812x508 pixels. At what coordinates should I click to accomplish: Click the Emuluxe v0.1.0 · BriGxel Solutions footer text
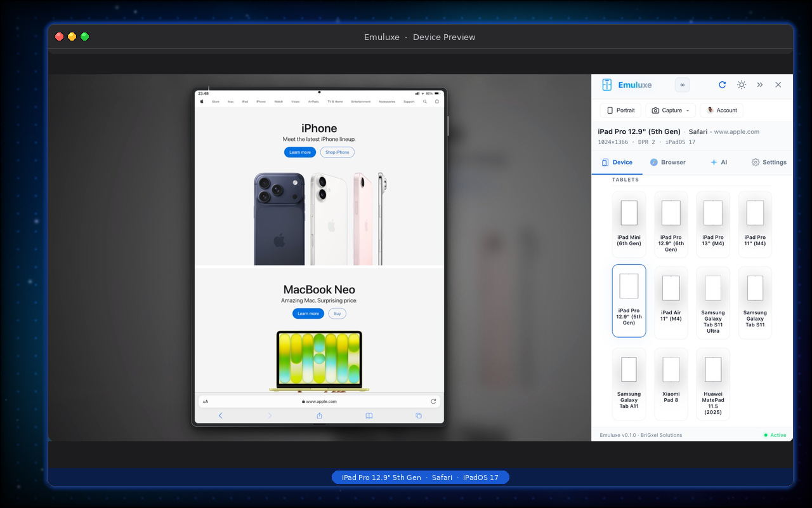click(641, 436)
